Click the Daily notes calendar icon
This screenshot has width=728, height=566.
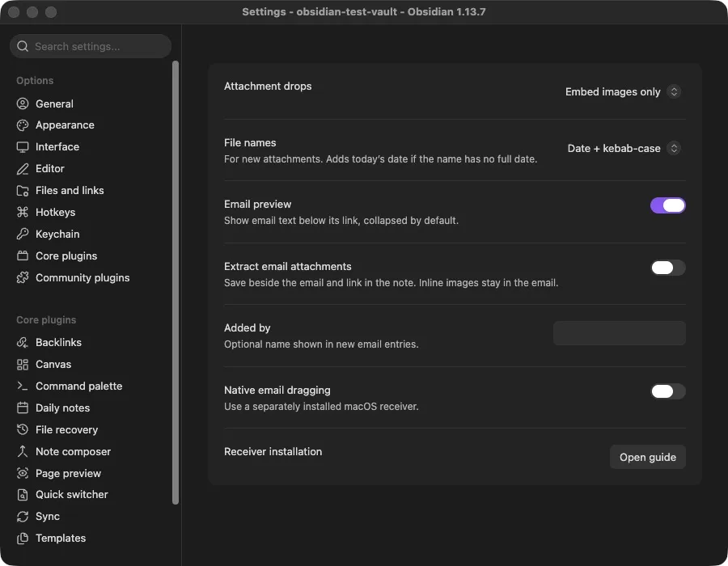pyautogui.click(x=23, y=408)
